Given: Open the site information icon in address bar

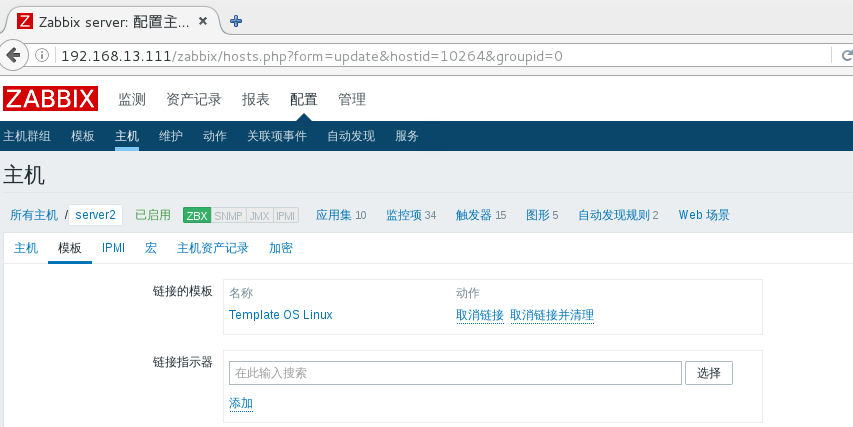Looking at the screenshot, I should point(42,55).
